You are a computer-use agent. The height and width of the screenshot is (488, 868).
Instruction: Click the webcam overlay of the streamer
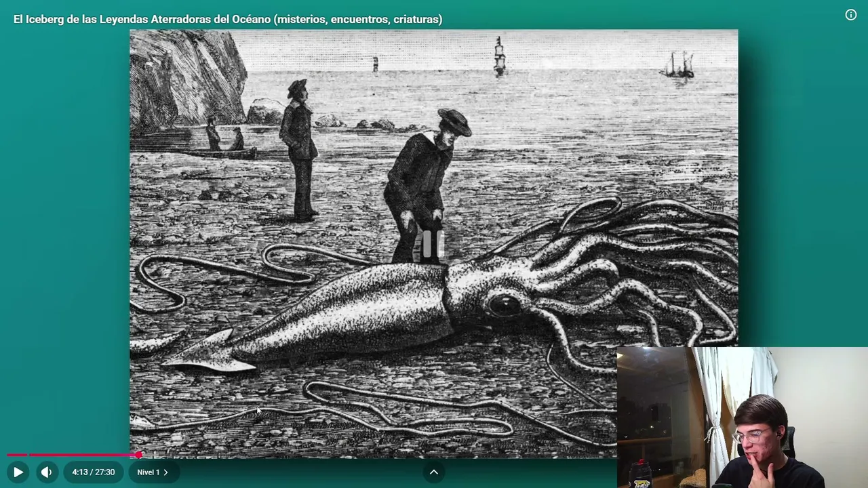[743, 418]
